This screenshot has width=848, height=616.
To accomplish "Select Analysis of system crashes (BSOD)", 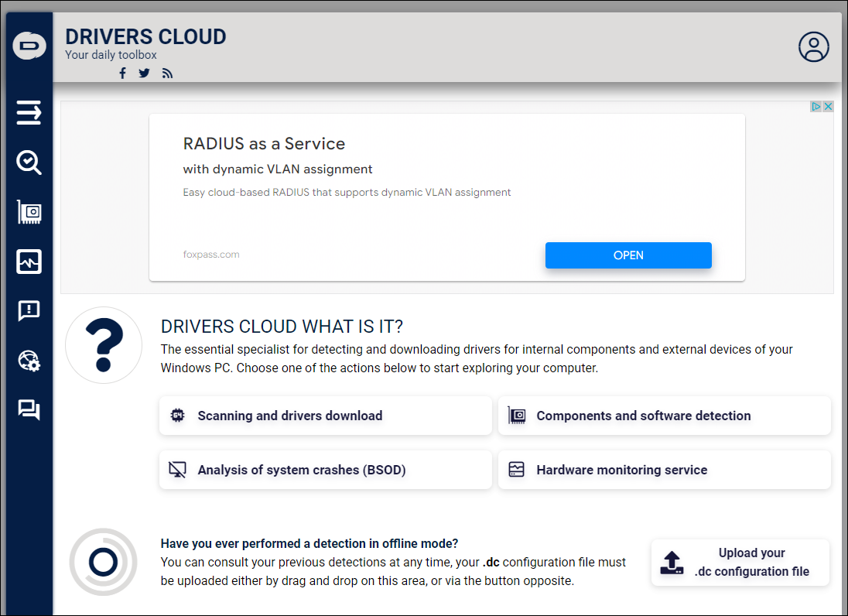I will point(325,470).
